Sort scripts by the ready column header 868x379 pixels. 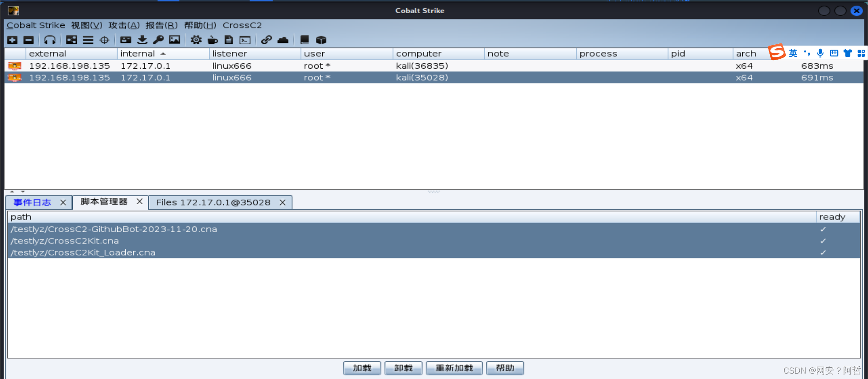pos(838,217)
